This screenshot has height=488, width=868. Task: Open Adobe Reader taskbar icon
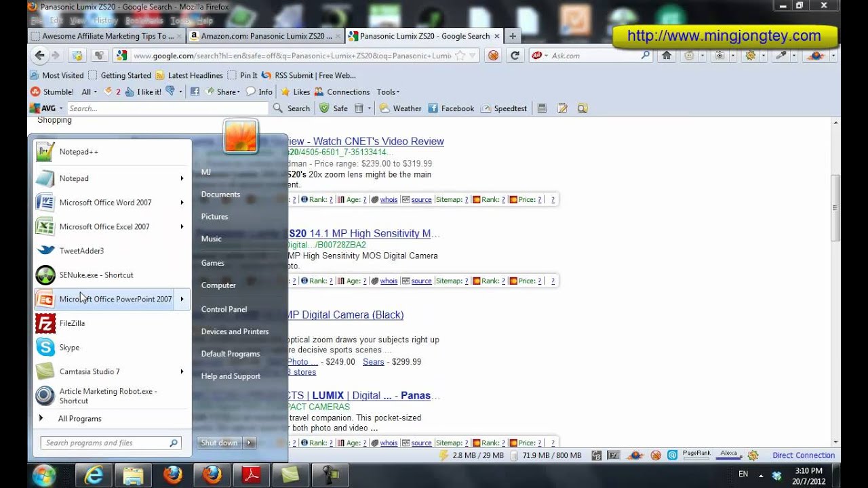tap(251, 475)
